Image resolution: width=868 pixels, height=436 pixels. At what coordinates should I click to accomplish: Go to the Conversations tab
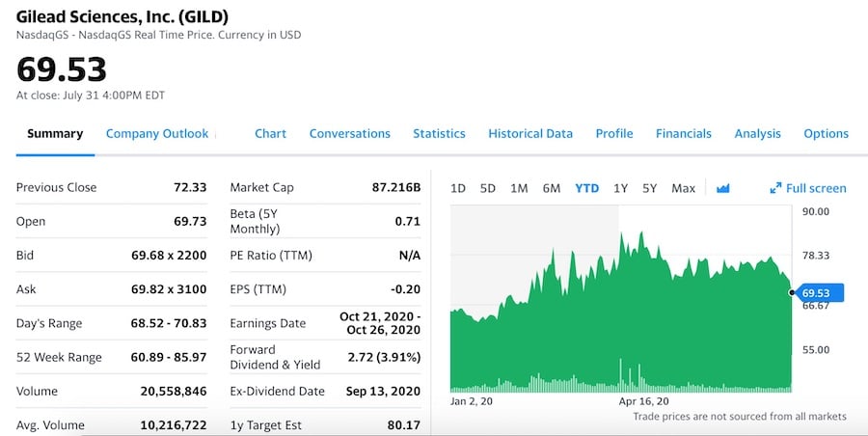point(349,133)
